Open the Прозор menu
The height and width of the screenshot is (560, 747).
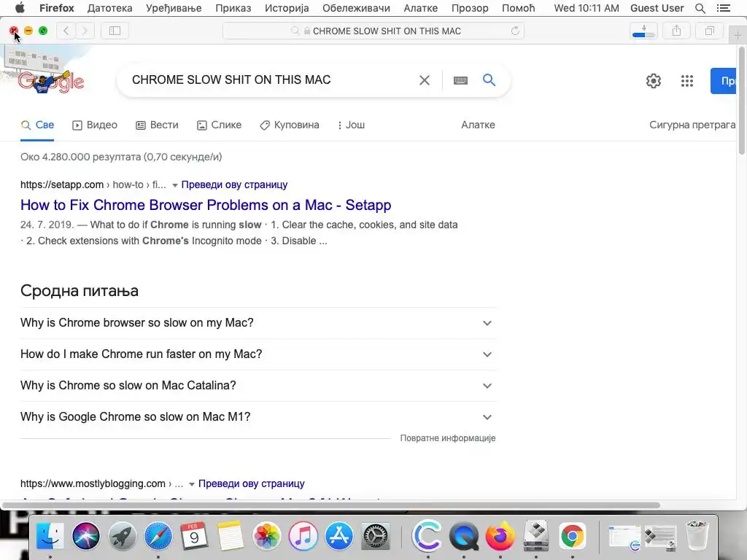[470, 8]
